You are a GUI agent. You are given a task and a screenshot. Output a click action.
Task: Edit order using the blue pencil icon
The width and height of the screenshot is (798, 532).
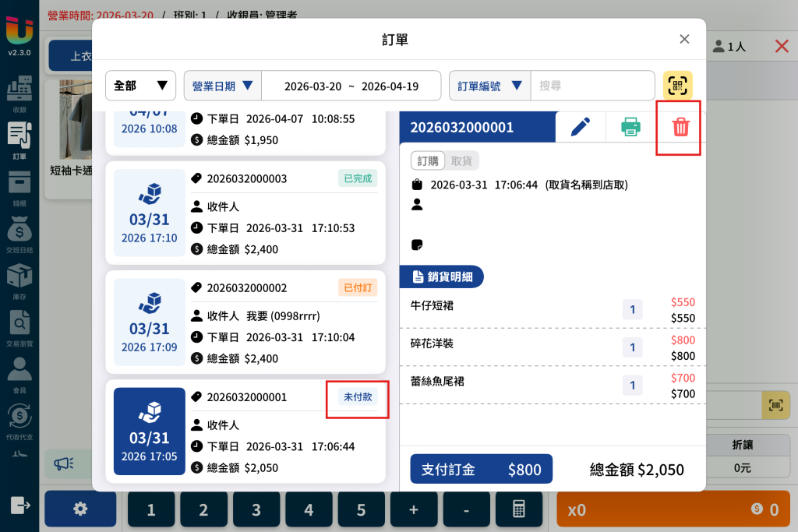pyautogui.click(x=581, y=127)
